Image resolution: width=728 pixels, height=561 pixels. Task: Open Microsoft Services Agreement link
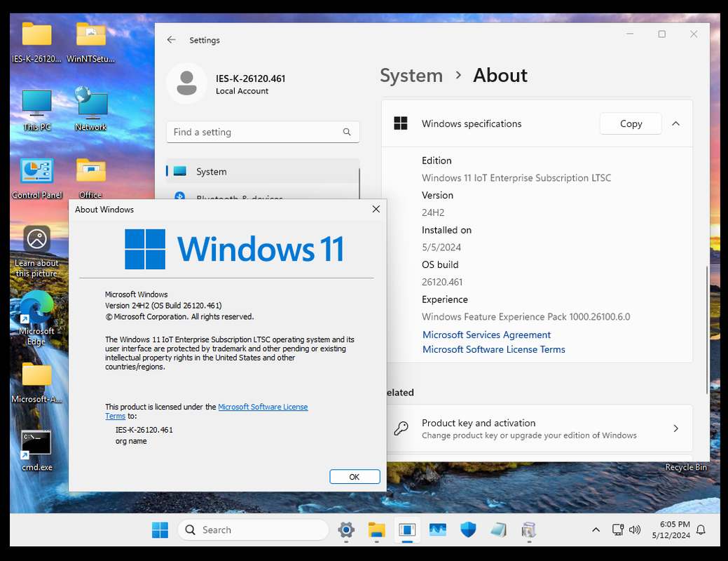[486, 334]
